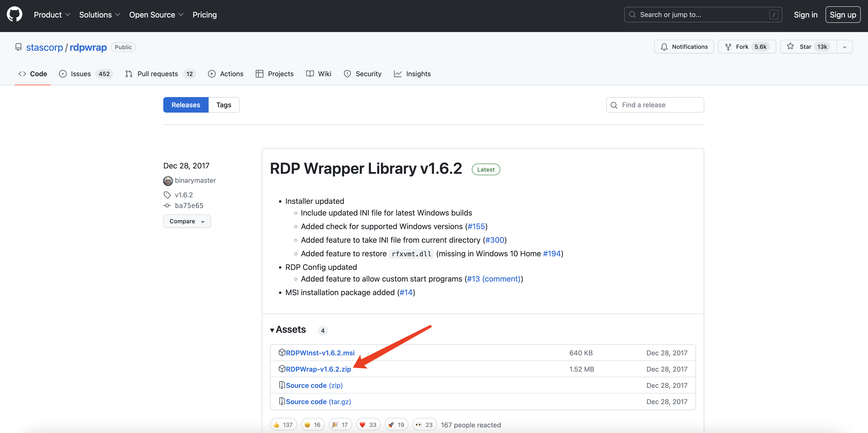Open issue #155 link

tap(476, 226)
